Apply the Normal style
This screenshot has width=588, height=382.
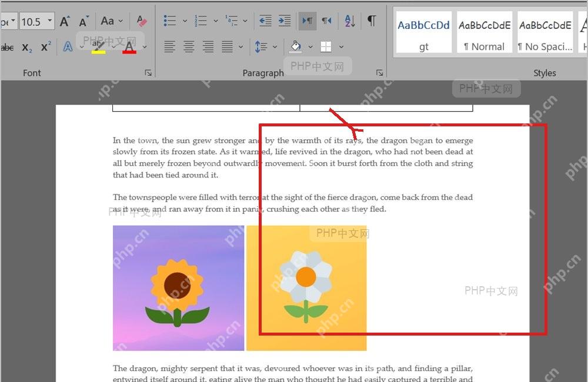[485, 32]
